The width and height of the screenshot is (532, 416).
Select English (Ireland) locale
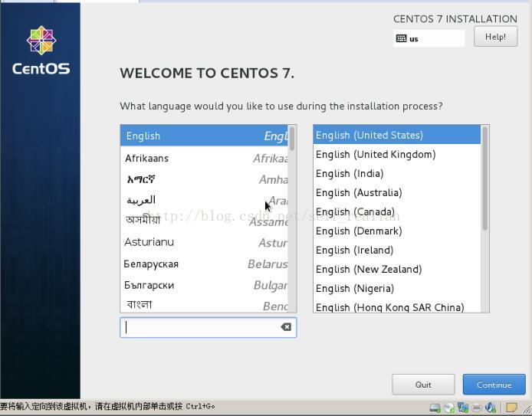coord(396,250)
